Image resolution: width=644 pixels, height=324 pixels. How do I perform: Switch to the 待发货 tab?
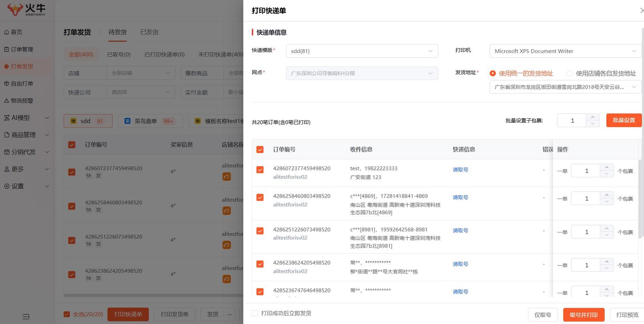pyautogui.click(x=118, y=32)
